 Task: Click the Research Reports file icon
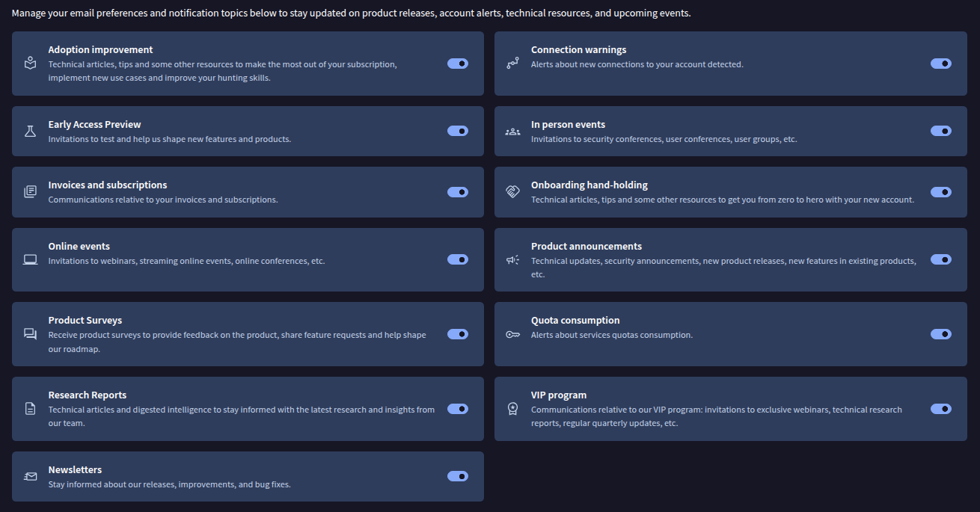[30, 409]
